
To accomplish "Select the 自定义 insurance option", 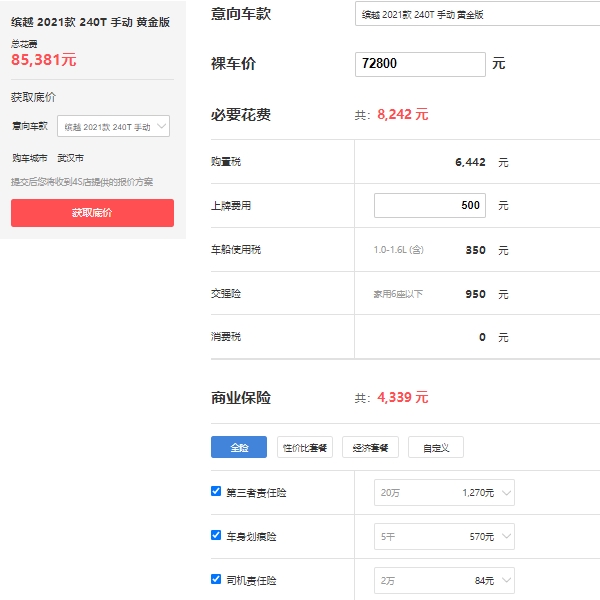I will (436, 447).
